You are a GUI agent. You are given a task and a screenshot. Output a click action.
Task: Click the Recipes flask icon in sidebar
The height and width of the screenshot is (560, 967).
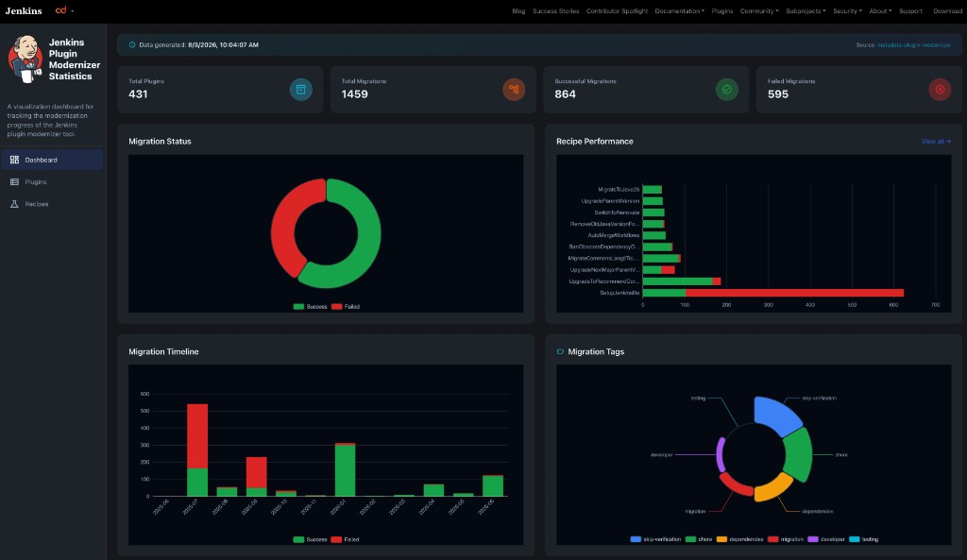[x=14, y=204]
